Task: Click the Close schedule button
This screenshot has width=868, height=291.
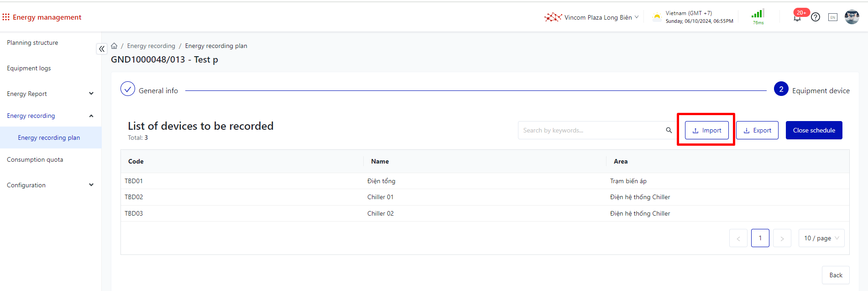Action: pos(814,130)
